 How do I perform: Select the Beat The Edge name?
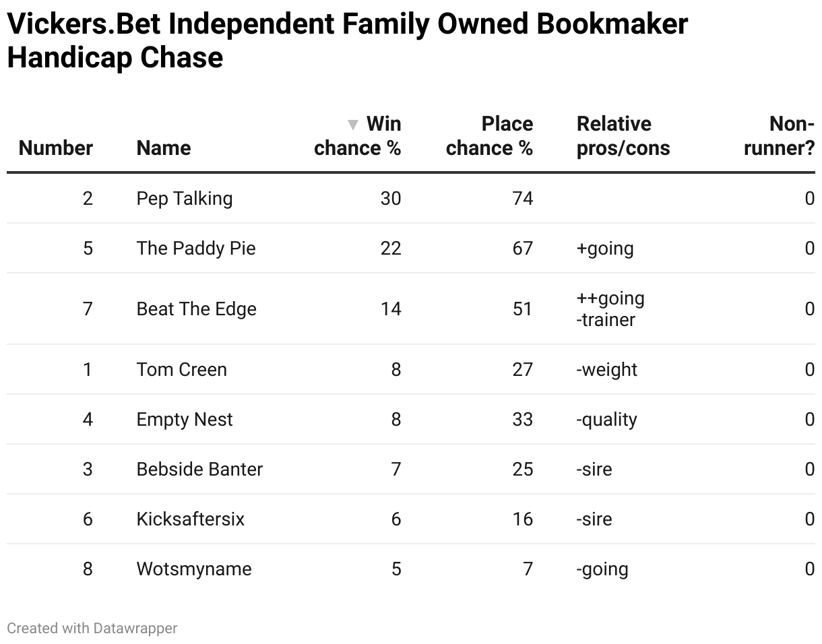coord(197,309)
